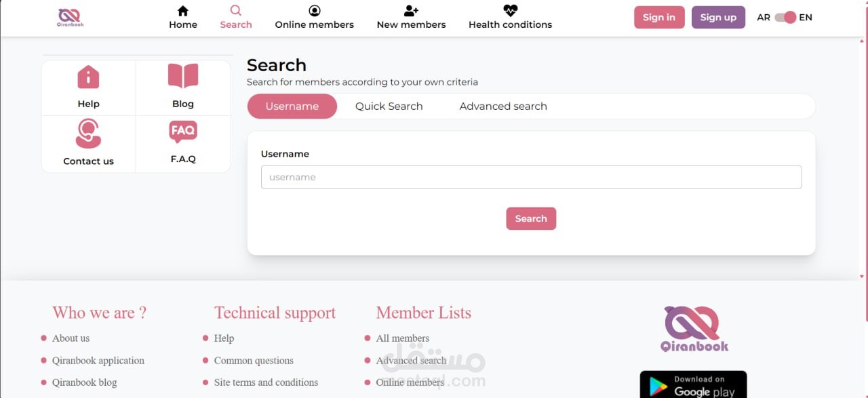Click the Google Play download badge

(x=692, y=385)
